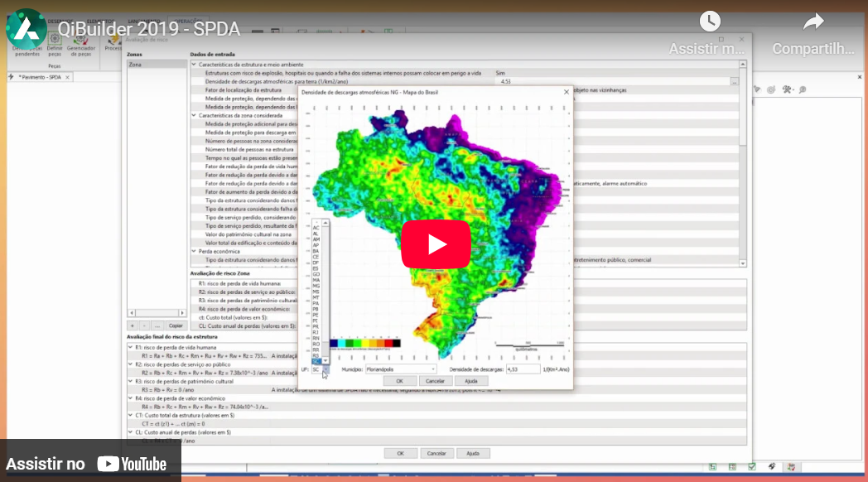Image resolution: width=868 pixels, height=482 pixels.
Task: Close the Pavimento - SPDA tab
Action: [68, 78]
